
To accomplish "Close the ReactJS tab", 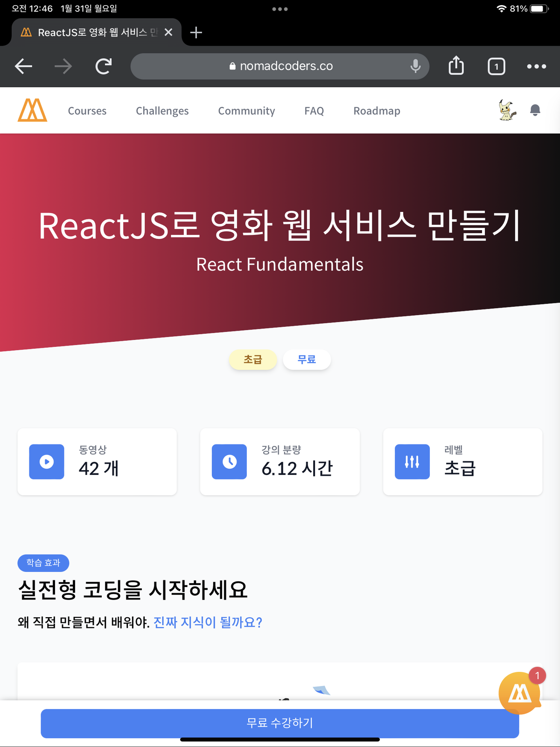I will point(168,32).
